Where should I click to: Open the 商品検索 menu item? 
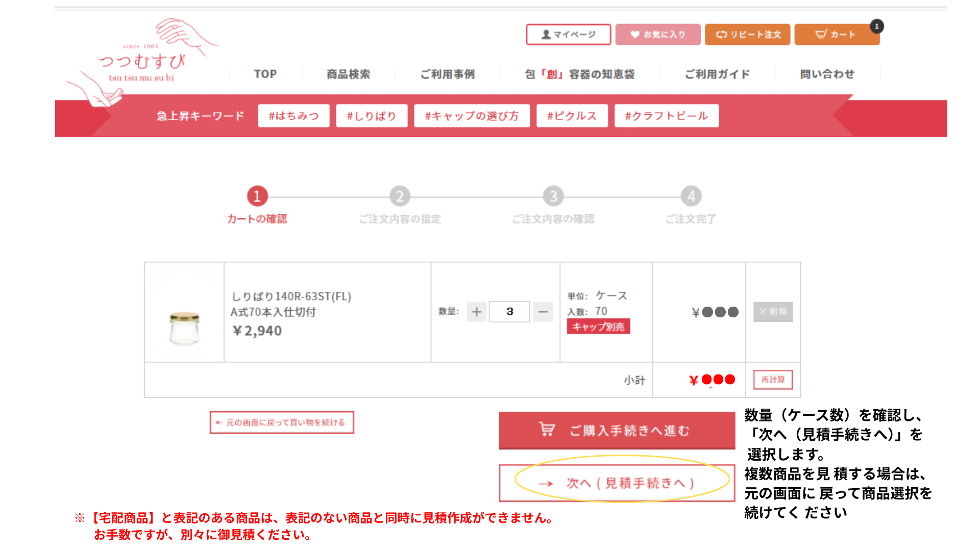(348, 74)
